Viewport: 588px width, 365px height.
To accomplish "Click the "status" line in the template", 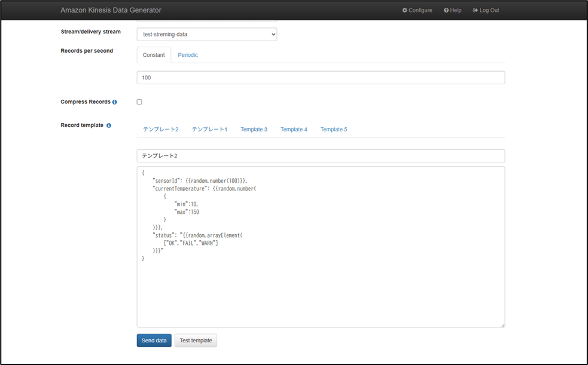I will (x=197, y=235).
